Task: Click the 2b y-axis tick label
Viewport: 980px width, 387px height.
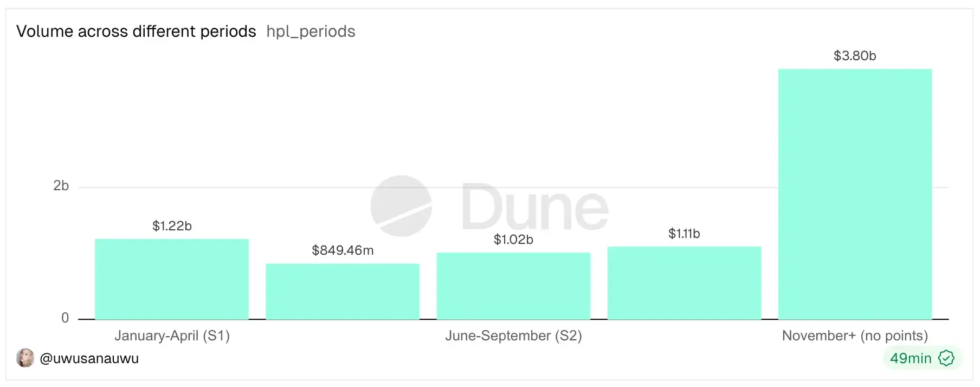Action: (61, 186)
